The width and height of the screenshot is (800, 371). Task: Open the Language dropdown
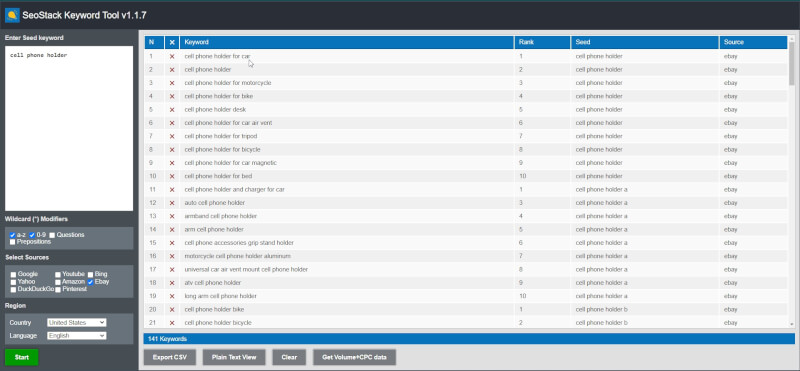pyautogui.click(x=77, y=336)
